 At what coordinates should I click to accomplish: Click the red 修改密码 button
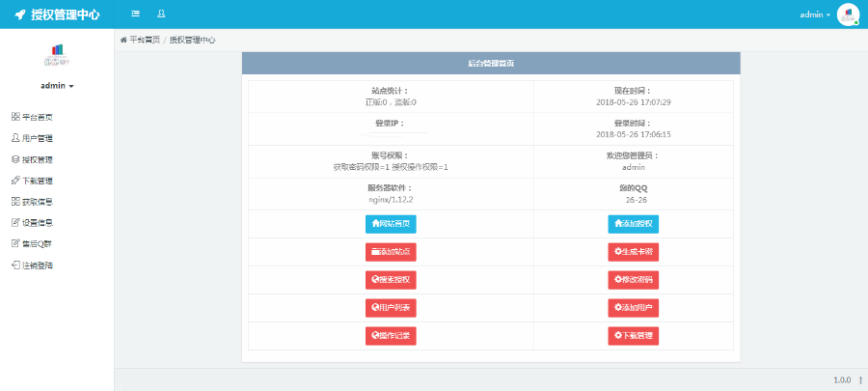pyautogui.click(x=634, y=280)
